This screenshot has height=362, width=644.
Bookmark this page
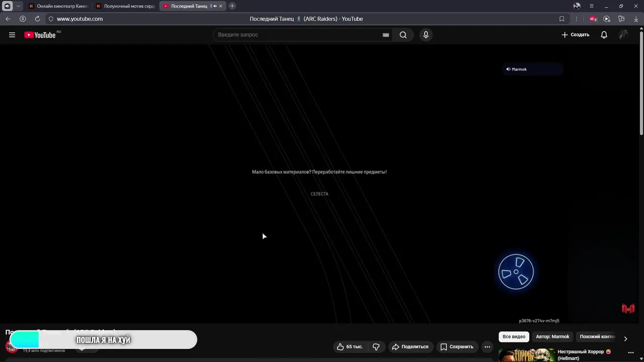pyautogui.click(x=561, y=19)
